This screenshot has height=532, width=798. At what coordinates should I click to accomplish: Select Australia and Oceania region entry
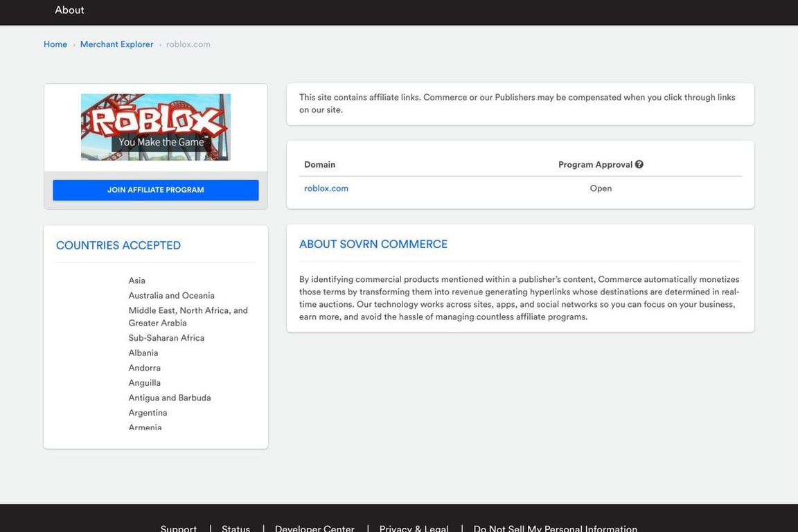[x=171, y=294]
